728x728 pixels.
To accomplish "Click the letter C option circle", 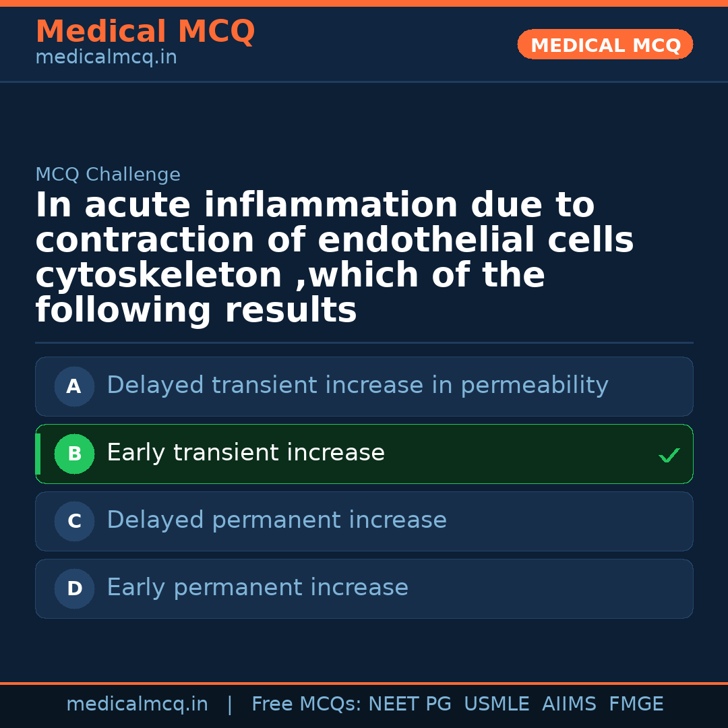I will (74, 522).
